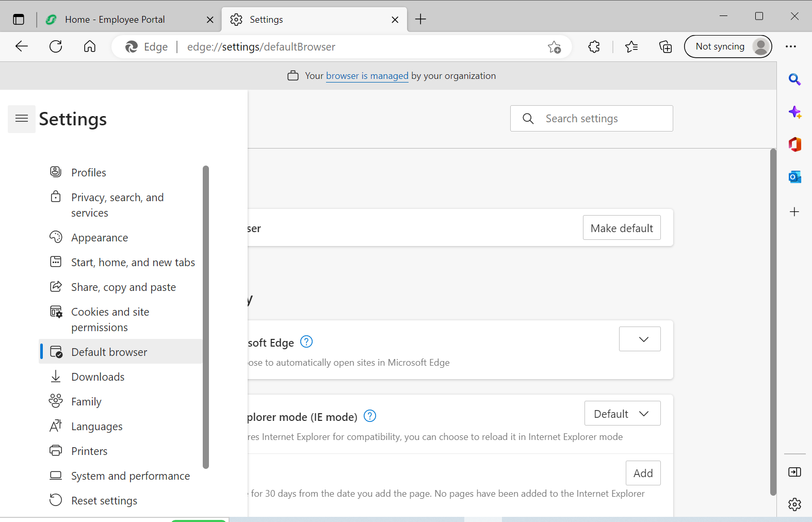This screenshot has height=522, width=812.
Task: Click the help icon beside Microsoft Edge setting
Action: tap(306, 341)
